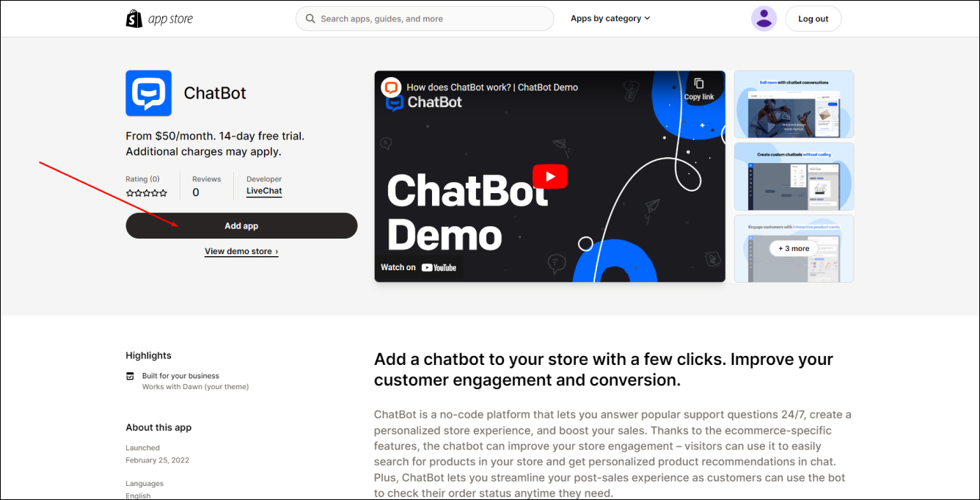
Task: Click the Log out button
Action: point(813,18)
